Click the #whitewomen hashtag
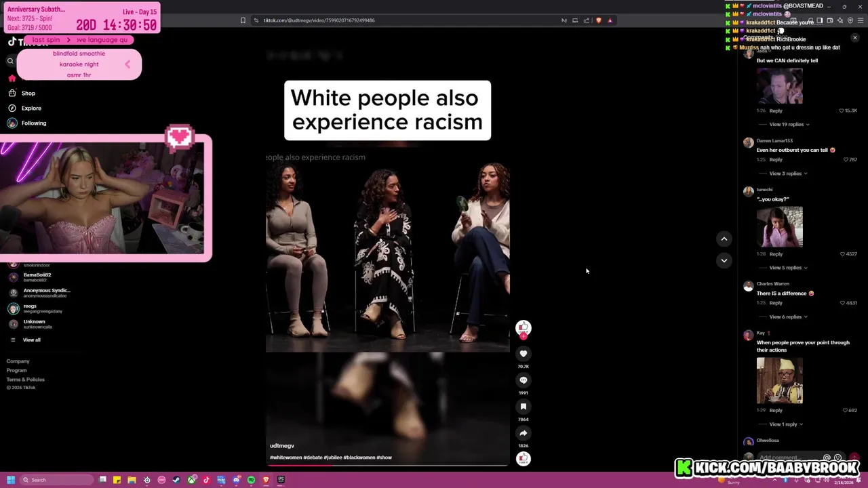This screenshot has height=488, width=868. 285,457
